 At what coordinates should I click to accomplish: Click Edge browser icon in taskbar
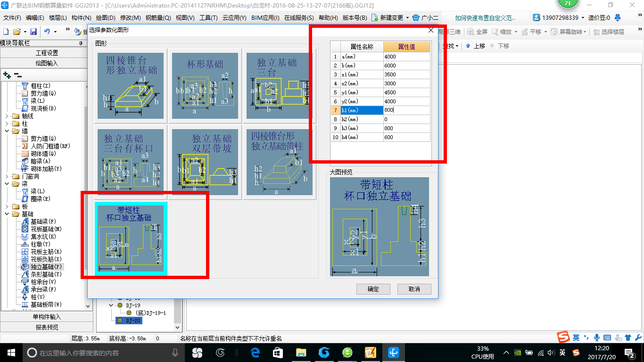tap(255, 352)
